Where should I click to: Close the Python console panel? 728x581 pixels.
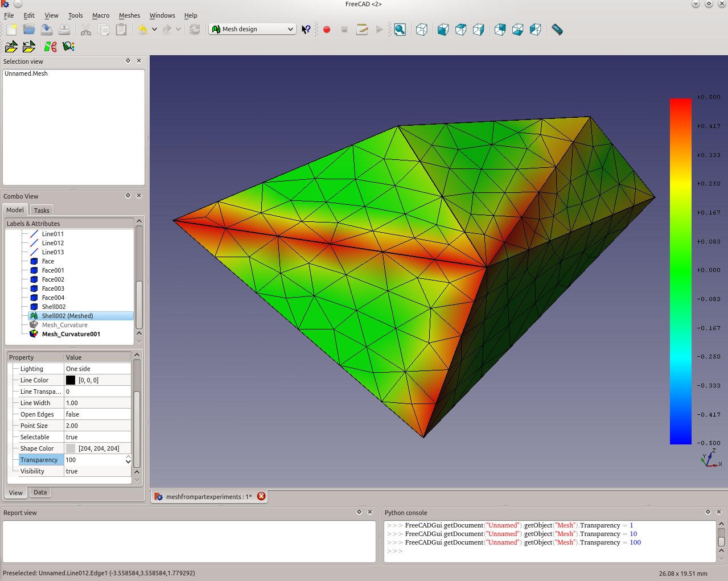(719, 512)
